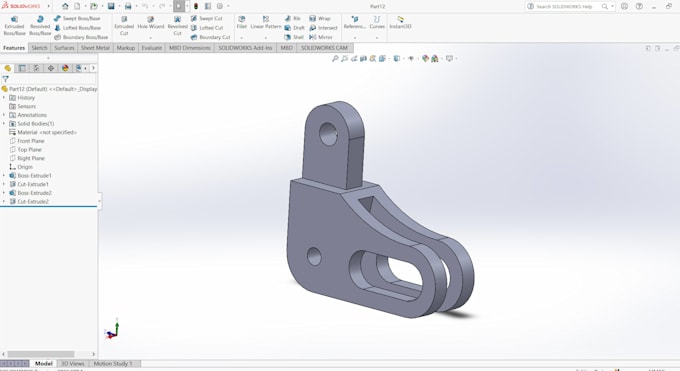
Task: Toggle Instant3D mode
Action: (400, 23)
